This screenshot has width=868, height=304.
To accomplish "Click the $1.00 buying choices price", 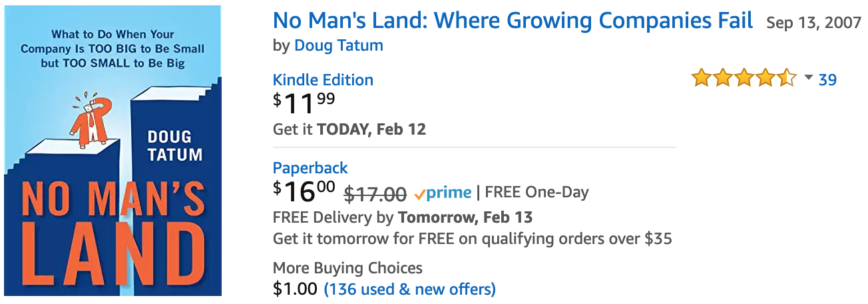I will pyautogui.click(x=295, y=289).
